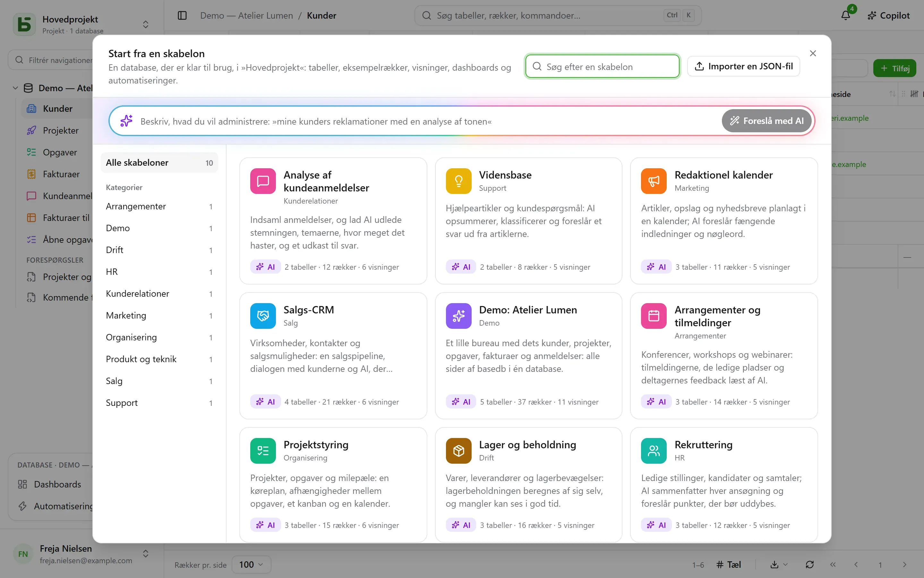The height and width of the screenshot is (578, 924).
Task: Click the green Tilføj button
Action: coord(894,68)
